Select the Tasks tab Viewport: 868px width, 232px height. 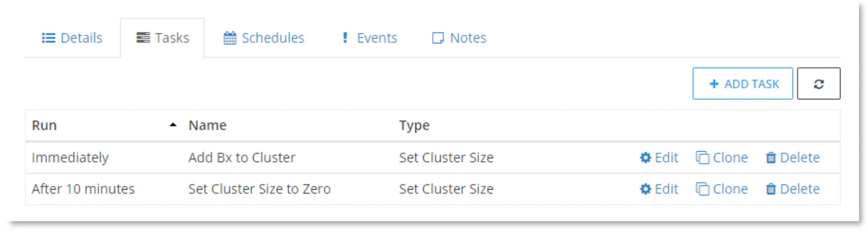point(162,38)
